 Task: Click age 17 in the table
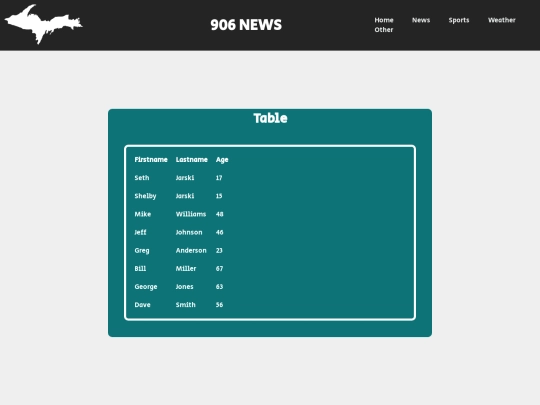click(219, 178)
